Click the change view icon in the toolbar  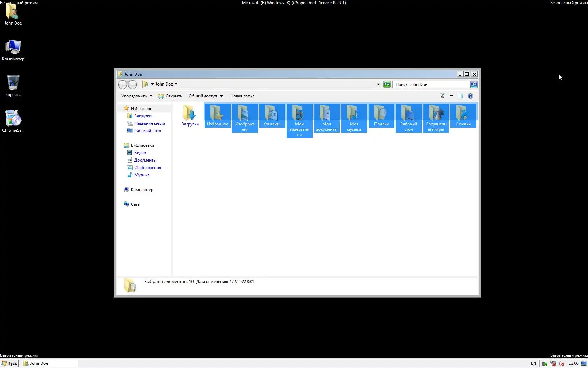click(442, 96)
